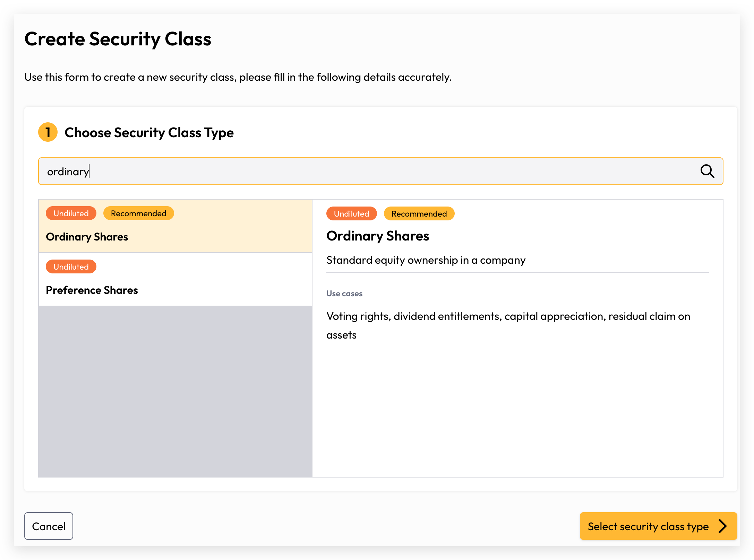Confirm with Select security class type

658,526
